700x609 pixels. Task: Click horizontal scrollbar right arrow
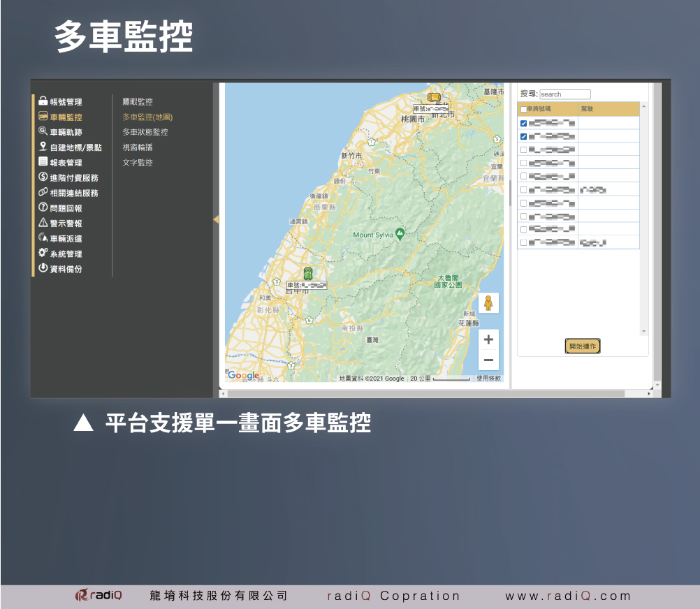click(649, 394)
